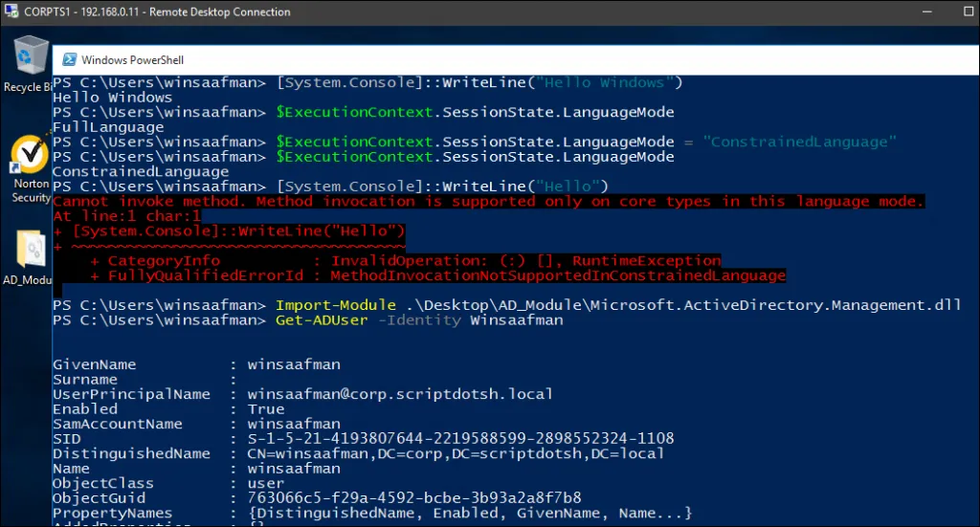This screenshot has width=980, height=527.
Task: Click the Windows PowerShell window title text
Action: 132,60
